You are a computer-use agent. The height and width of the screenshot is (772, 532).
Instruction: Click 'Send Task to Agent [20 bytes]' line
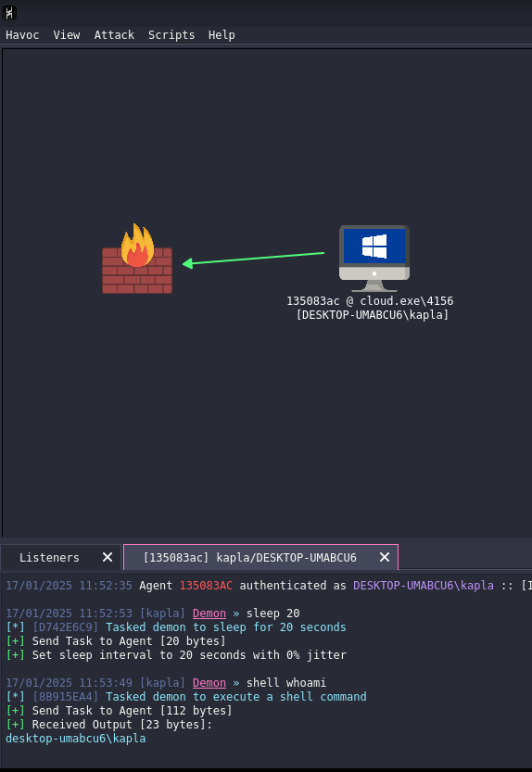tap(116, 641)
